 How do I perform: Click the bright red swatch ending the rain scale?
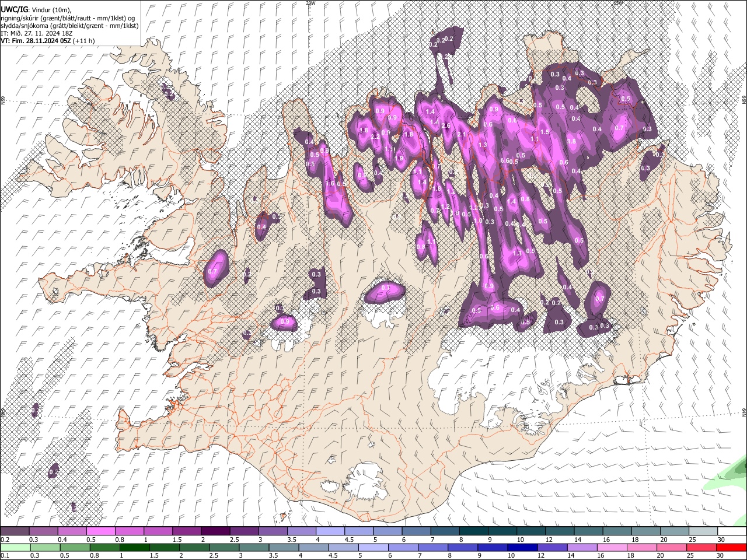point(732,547)
